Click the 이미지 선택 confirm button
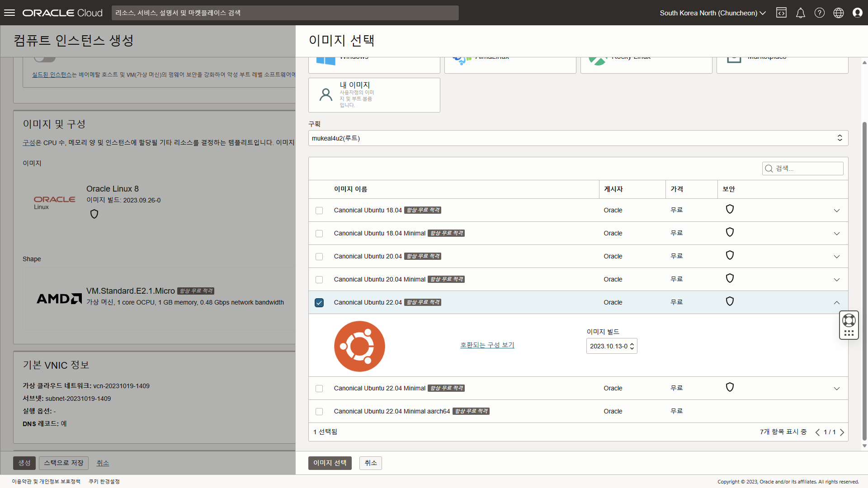 [330, 463]
